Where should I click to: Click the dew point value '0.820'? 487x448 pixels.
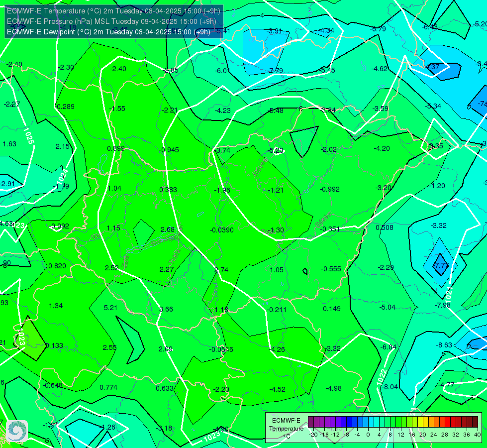pos(58,266)
